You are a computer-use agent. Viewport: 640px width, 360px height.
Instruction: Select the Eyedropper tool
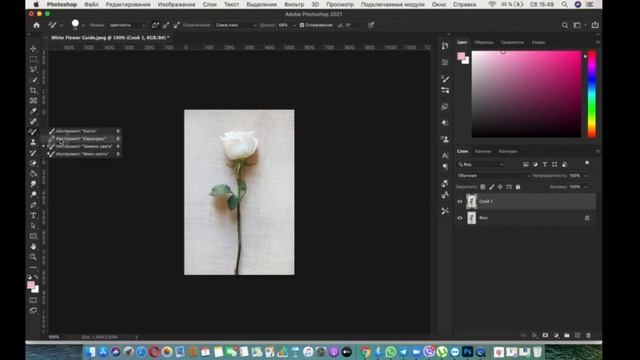click(x=33, y=111)
